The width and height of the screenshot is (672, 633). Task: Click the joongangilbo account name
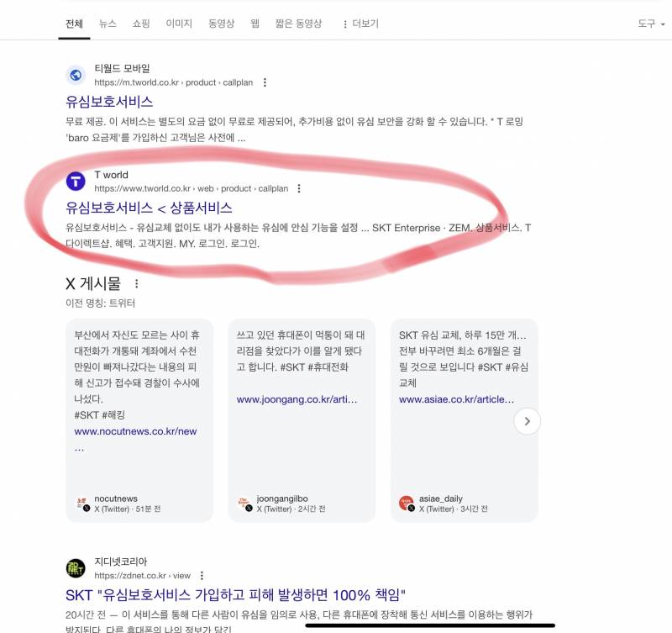(x=282, y=498)
